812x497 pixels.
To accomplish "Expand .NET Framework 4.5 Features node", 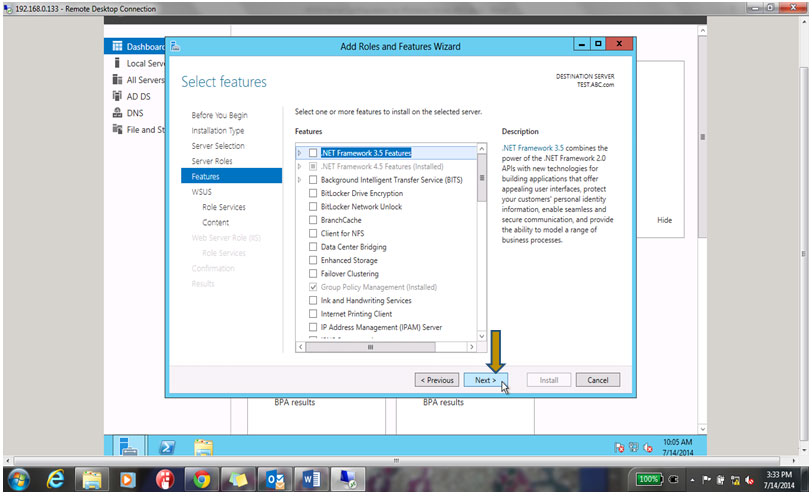I will click(299, 166).
